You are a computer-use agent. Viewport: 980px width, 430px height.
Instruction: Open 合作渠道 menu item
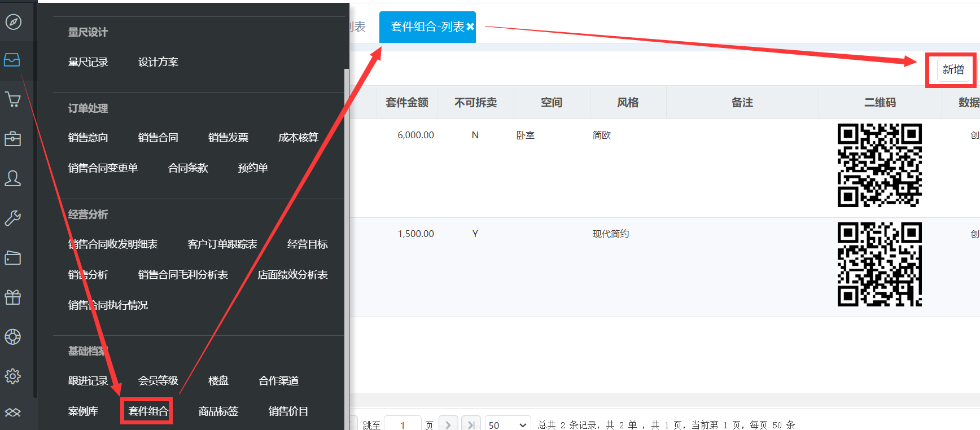pos(279,381)
